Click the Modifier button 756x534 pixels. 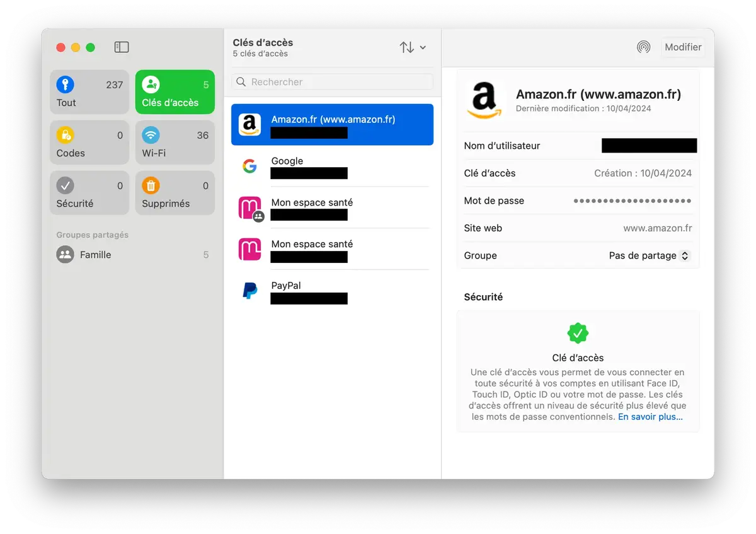[x=683, y=47]
